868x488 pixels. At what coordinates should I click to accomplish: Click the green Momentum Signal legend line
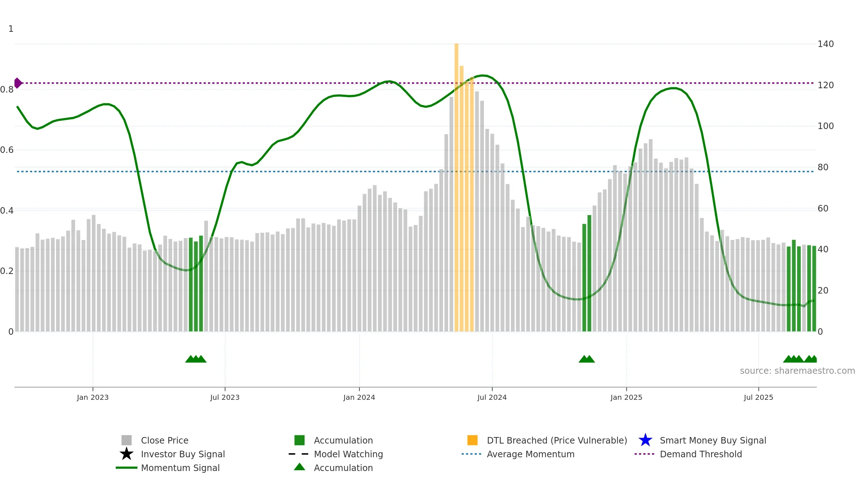pyautogui.click(x=127, y=468)
